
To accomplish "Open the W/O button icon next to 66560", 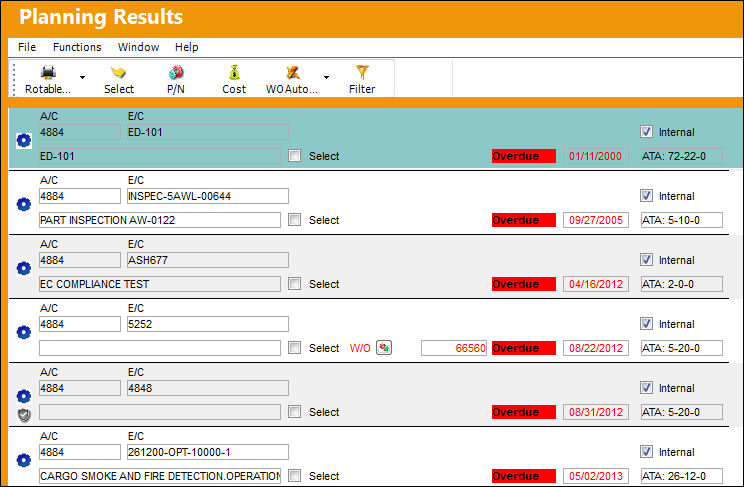I will coord(384,348).
